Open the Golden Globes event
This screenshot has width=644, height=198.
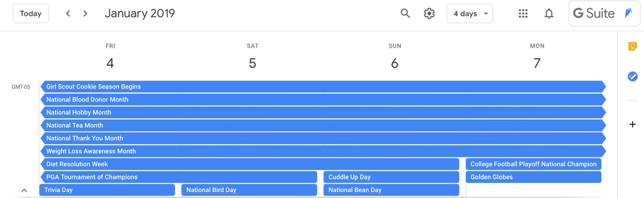533,177
